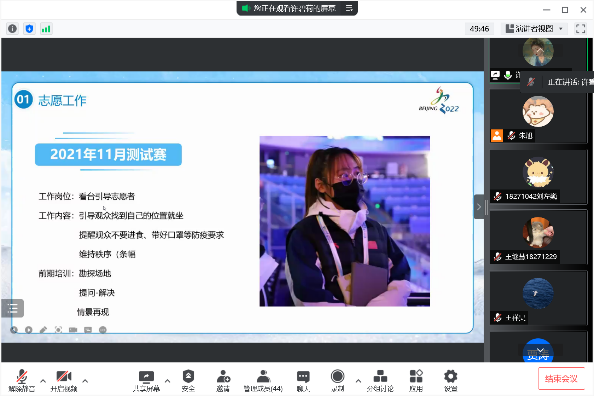
Task: Click the speaker's screen-share status icon
Action: [x=495, y=75]
